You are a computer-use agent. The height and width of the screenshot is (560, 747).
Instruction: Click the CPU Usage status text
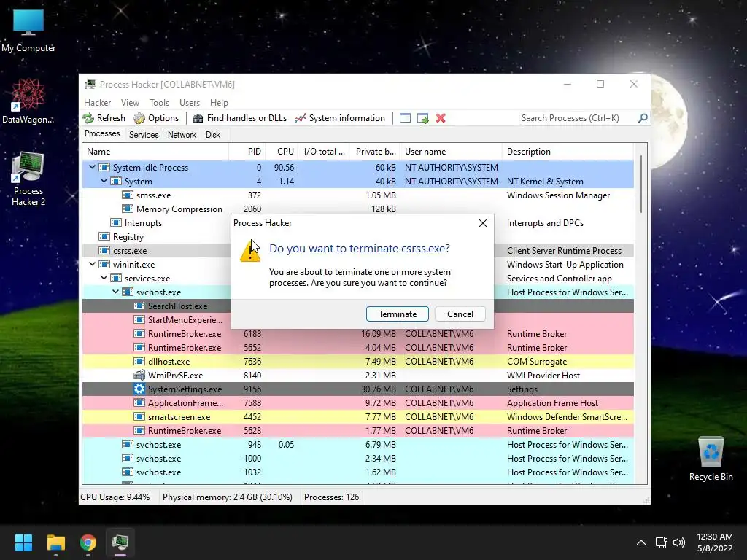[x=115, y=497]
